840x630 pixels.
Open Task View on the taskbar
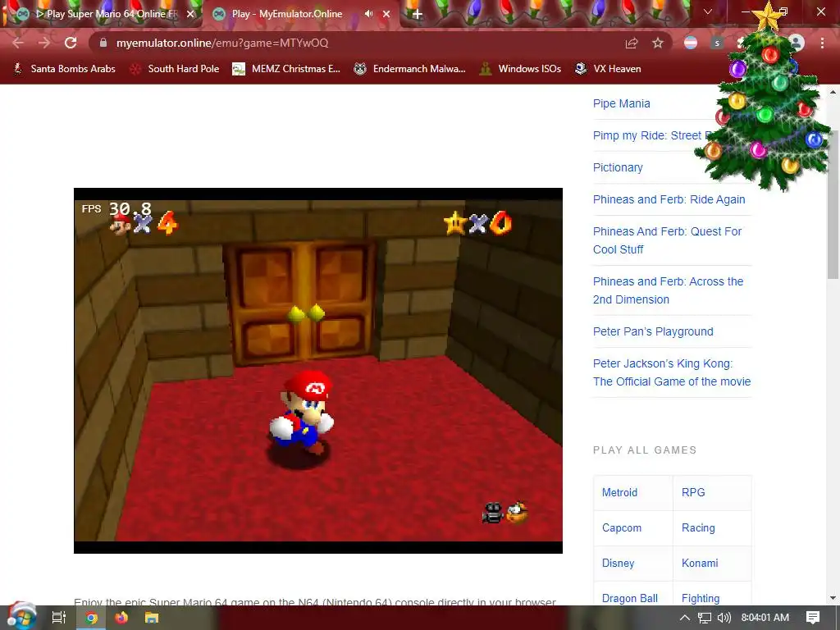point(58,618)
